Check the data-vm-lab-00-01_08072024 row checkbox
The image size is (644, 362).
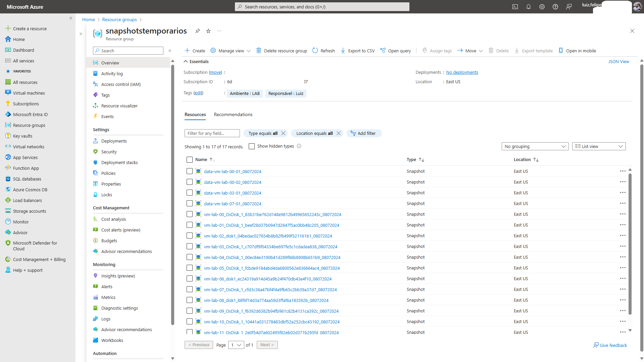pyautogui.click(x=190, y=171)
